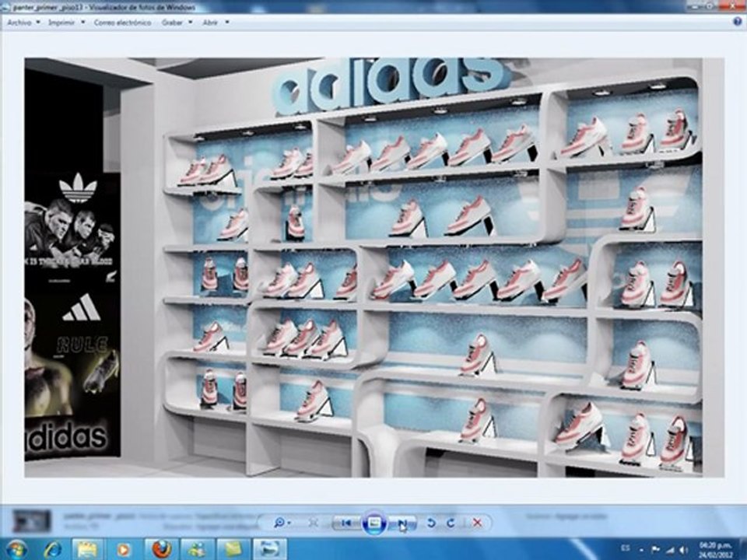
Task: Open the Windows Start menu
Action: click(x=17, y=549)
